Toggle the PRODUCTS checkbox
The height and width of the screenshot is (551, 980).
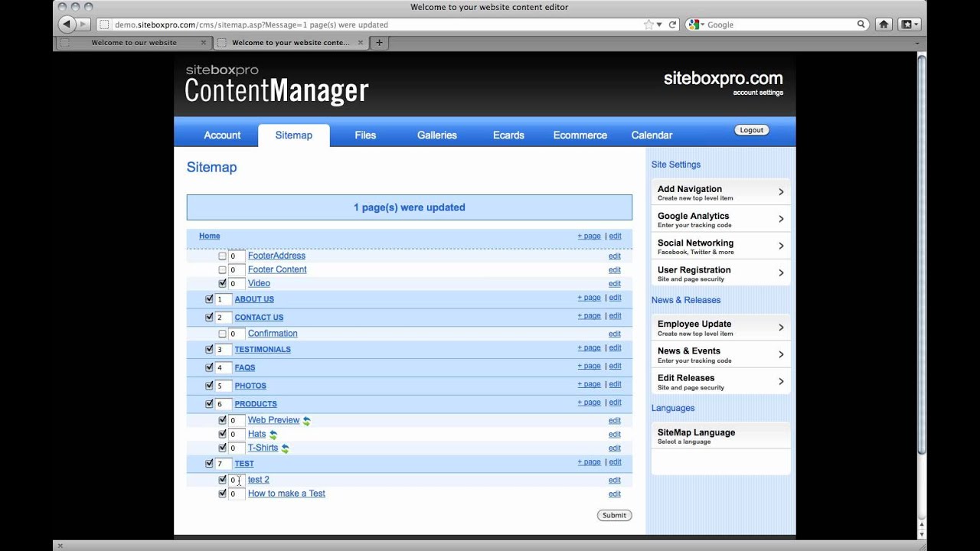click(209, 403)
